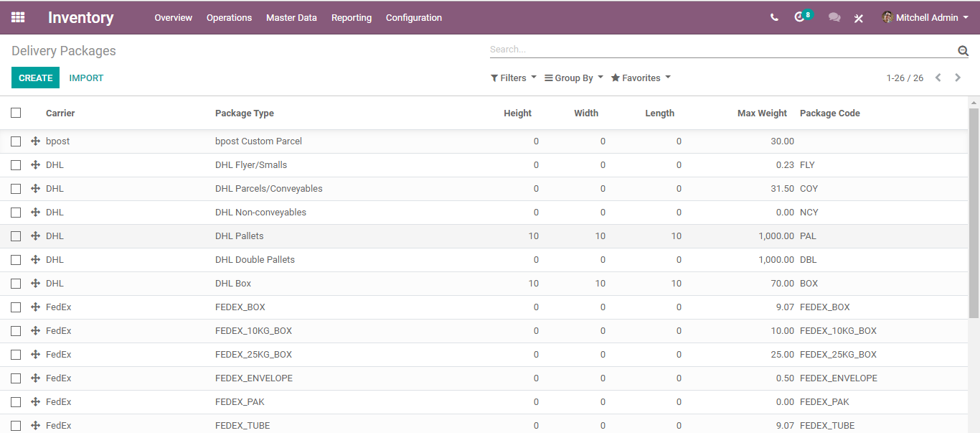Click the 1-26 / 26 pager counter
The width and height of the screenshot is (980, 433).
click(x=905, y=78)
